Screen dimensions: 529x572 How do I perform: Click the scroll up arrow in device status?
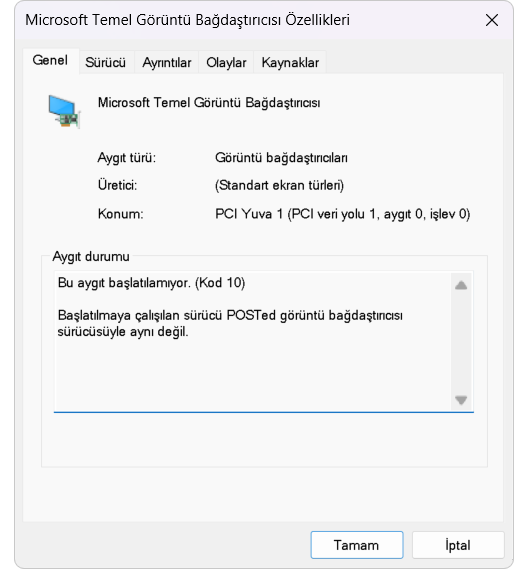461,285
